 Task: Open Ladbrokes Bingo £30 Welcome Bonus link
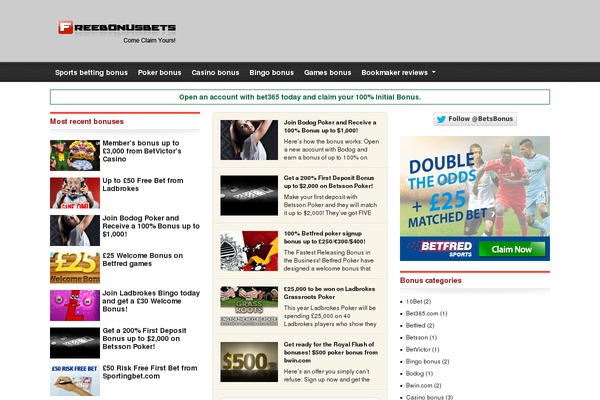coord(151,301)
